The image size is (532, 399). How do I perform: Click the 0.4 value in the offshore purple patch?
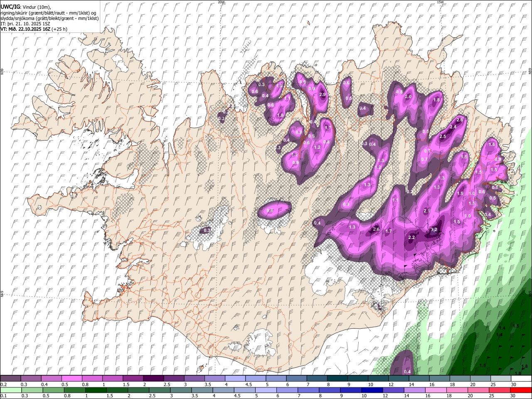pyautogui.click(x=408, y=372)
